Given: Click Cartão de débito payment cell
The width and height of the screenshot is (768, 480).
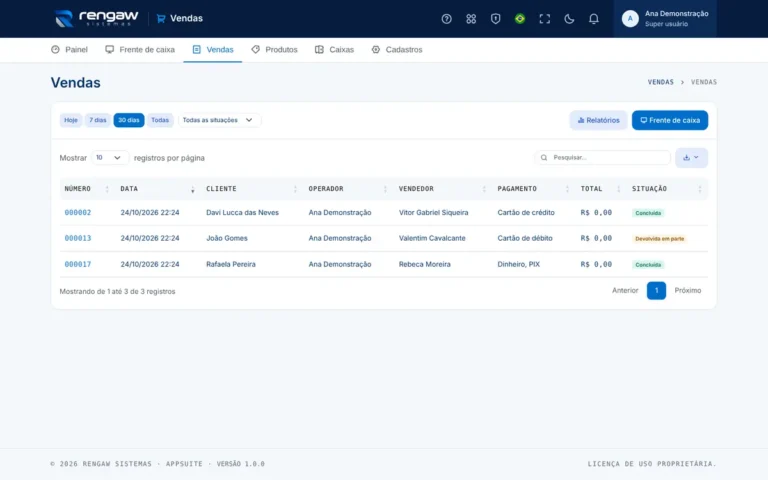Looking at the screenshot, I should click(x=525, y=238).
